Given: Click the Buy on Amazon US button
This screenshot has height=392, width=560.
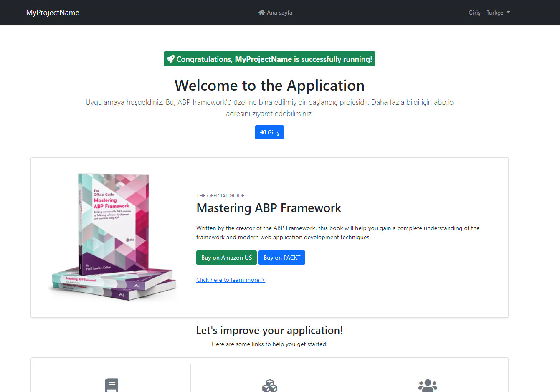Looking at the screenshot, I should tap(226, 258).
